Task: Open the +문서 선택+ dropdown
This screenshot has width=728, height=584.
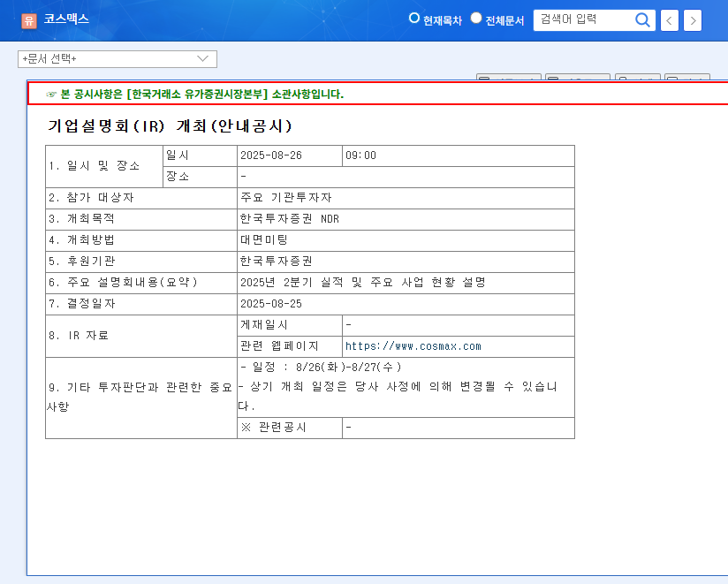Action: pos(118,59)
